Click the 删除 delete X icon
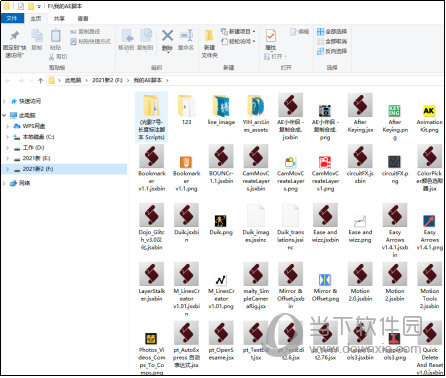 (x=167, y=35)
